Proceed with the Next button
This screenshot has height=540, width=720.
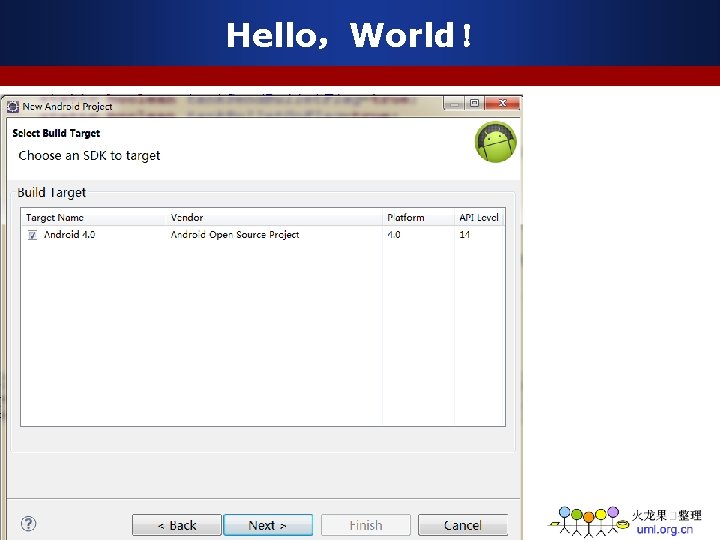pyautogui.click(x=268, y=525)
